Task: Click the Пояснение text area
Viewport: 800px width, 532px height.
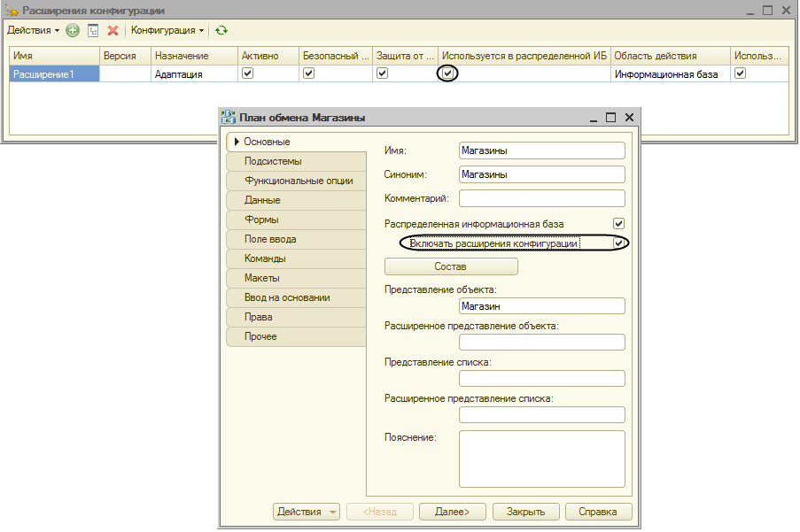Action: tap(542, 459)
